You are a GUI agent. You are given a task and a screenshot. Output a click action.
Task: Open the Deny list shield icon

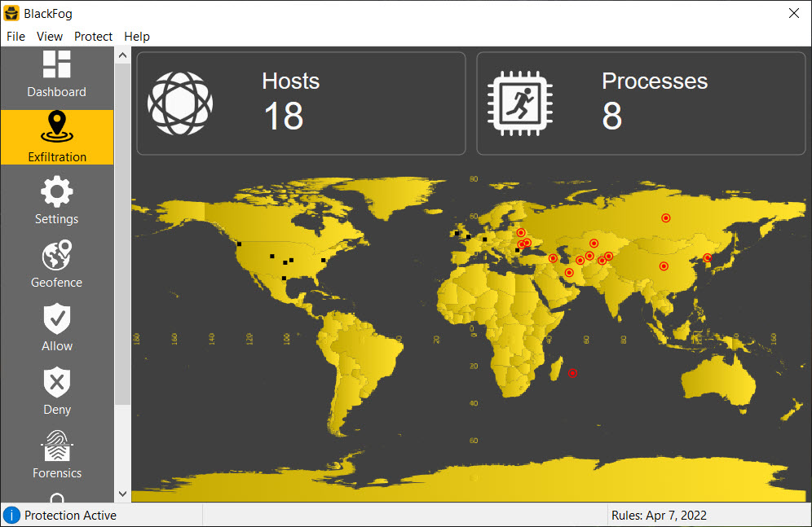tap(57, 383)
